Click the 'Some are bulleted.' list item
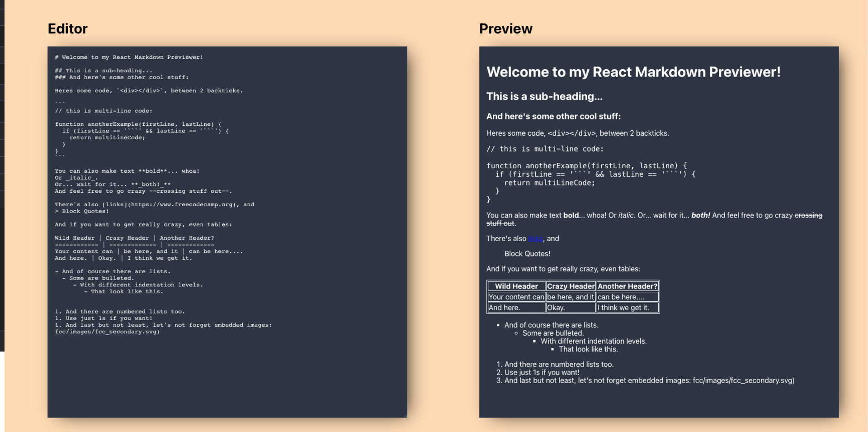Image resolution: width=868 pixels, height=432 pixels. click(x=553, y=333)
